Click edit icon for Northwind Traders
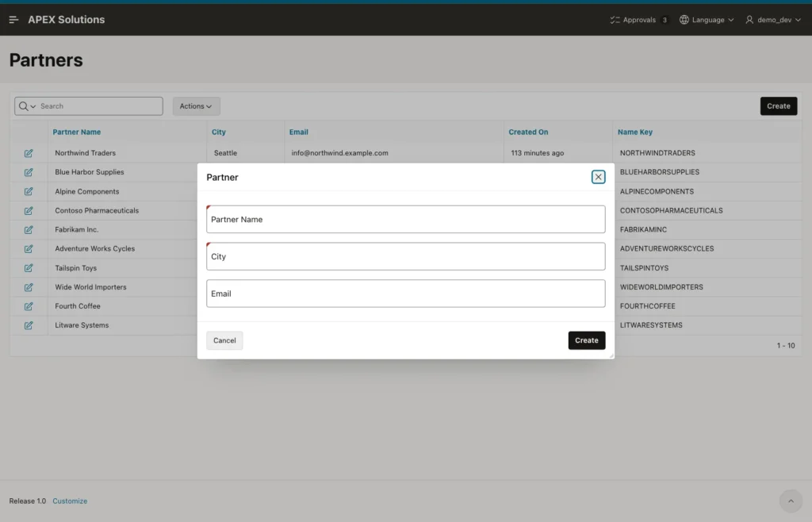Viewport: 812px width, 522px height. click(29, 153)
